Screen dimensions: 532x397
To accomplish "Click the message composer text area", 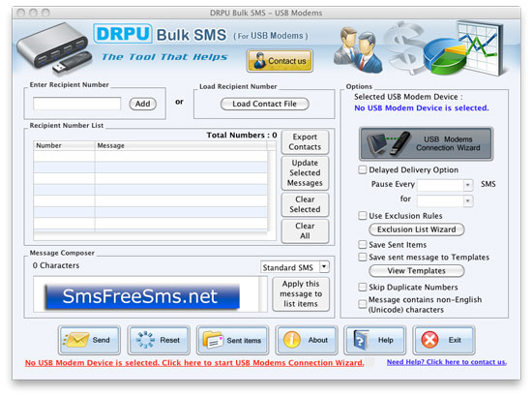I will tap(146, 294).
